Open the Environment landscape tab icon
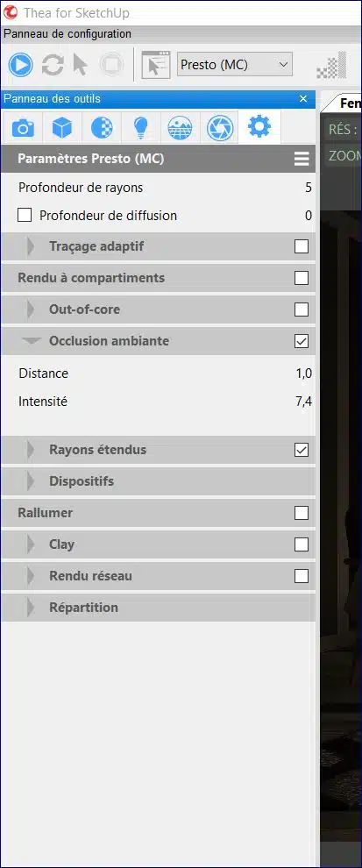362x868 pixels. coord(180,128)
